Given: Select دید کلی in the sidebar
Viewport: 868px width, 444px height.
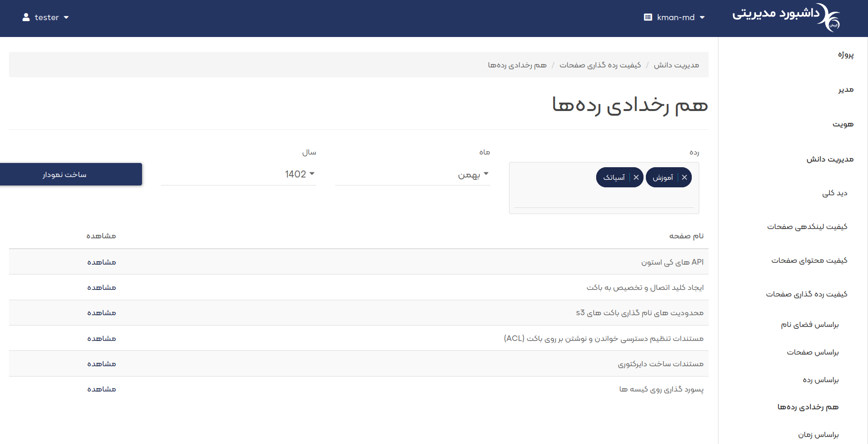Looking at the screenshot, I should 835,193.
